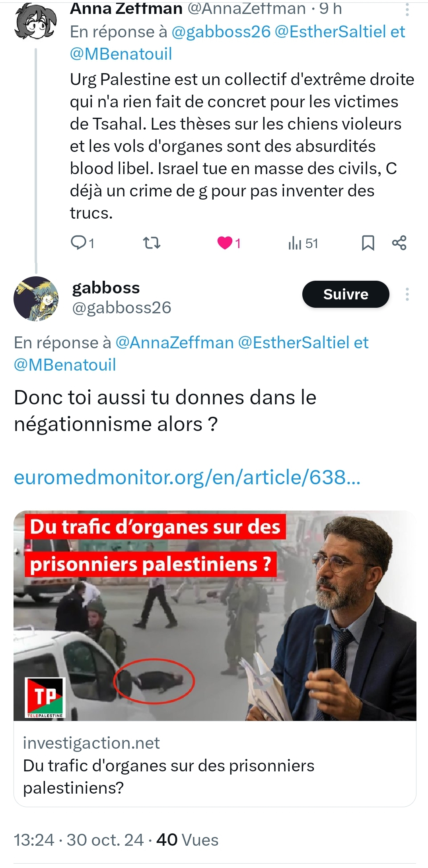The image size is (428, 868).
Task: Open more options next to Suivre button
Action: (407, 294)
